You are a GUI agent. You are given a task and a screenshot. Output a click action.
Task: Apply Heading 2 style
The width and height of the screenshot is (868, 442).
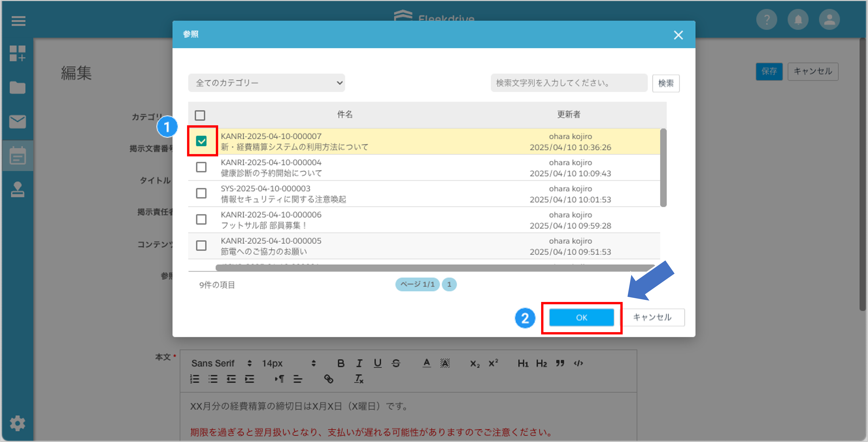tap(542, 363)
